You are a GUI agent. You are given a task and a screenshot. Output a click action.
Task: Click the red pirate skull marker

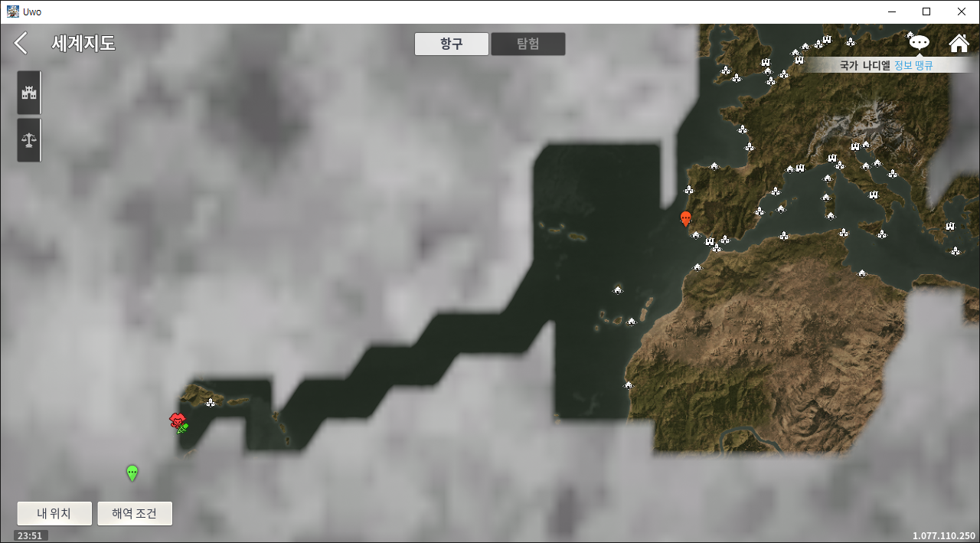point(177,420)
